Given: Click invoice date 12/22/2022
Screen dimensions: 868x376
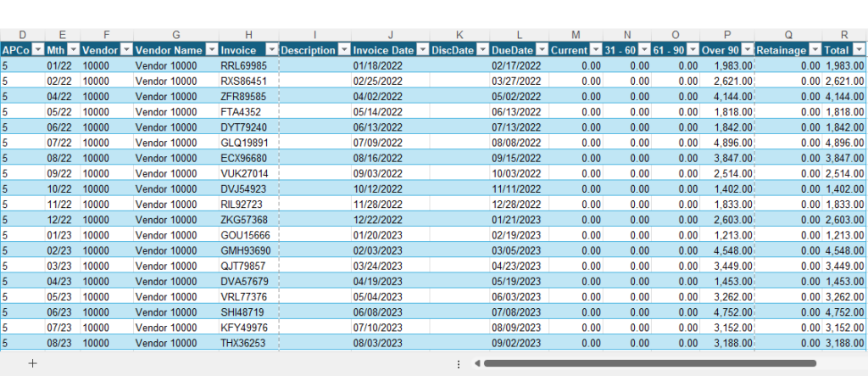Looking at the screenshot, I should (390, 220).
